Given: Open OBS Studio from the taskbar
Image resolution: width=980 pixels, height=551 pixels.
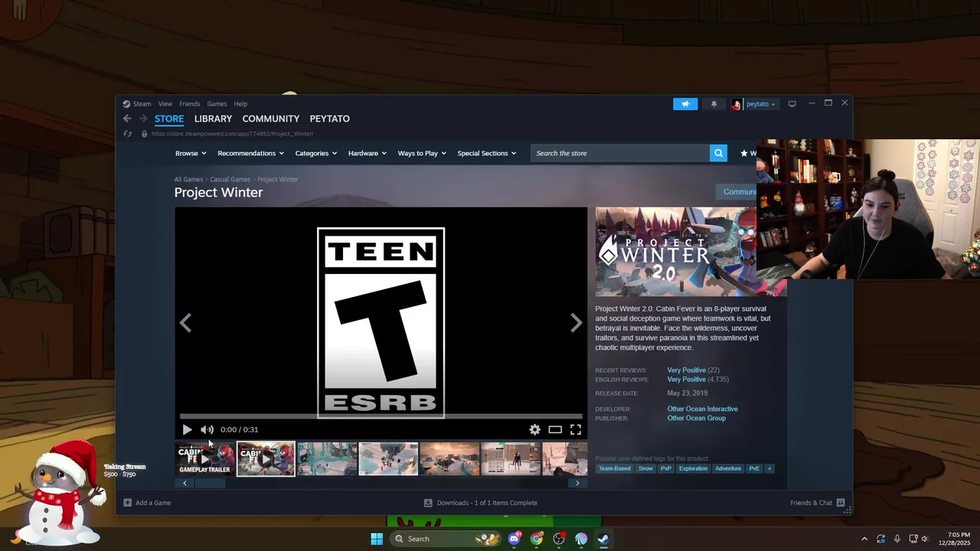Looking at the screenshot, I should 559,539.
